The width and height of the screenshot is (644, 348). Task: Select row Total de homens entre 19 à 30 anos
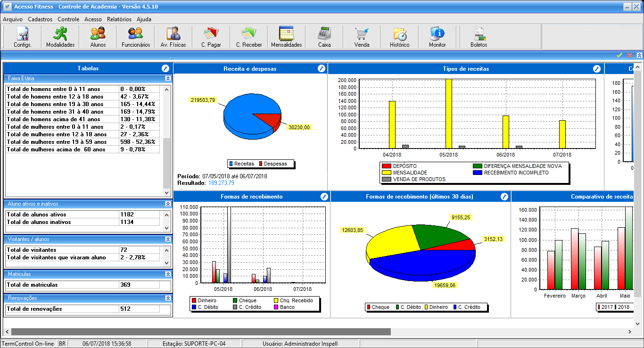tap(83, 104)
